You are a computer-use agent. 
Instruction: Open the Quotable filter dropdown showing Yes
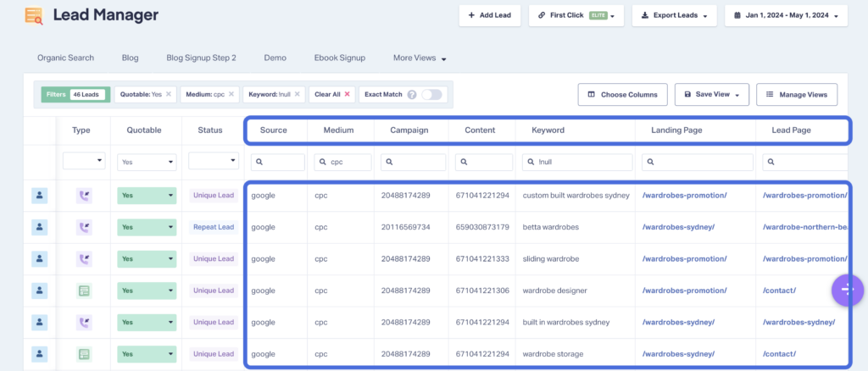[147, 163]
